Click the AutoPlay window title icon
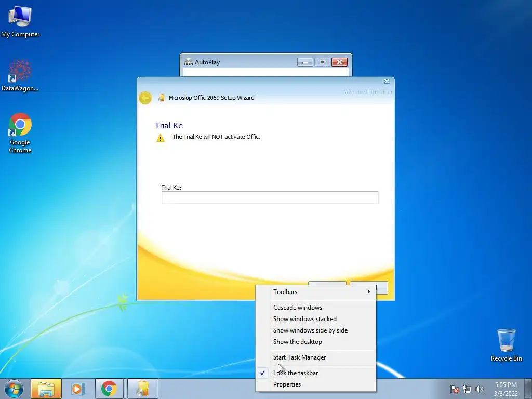Screen dimensions: 532x399 tap(188, 62)
